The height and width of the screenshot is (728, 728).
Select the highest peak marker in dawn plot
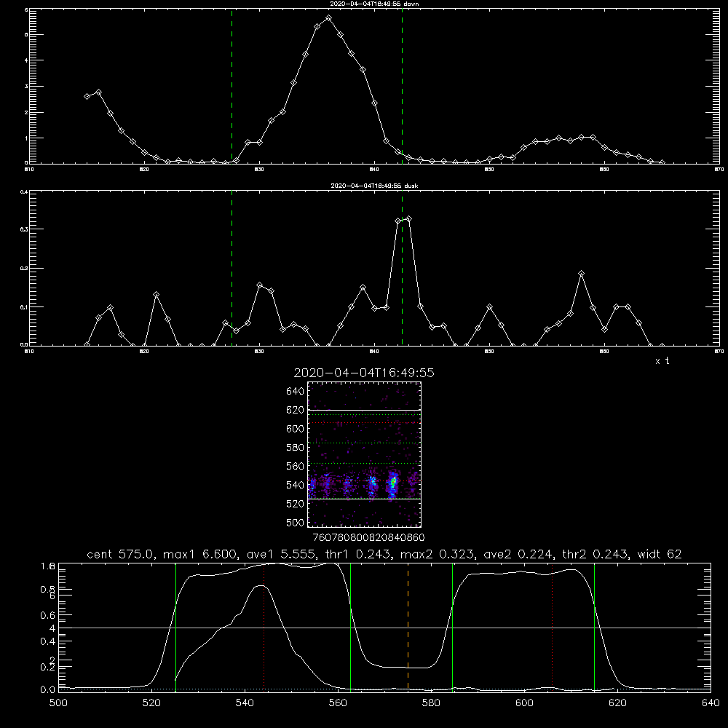click(x=329, y=18)
